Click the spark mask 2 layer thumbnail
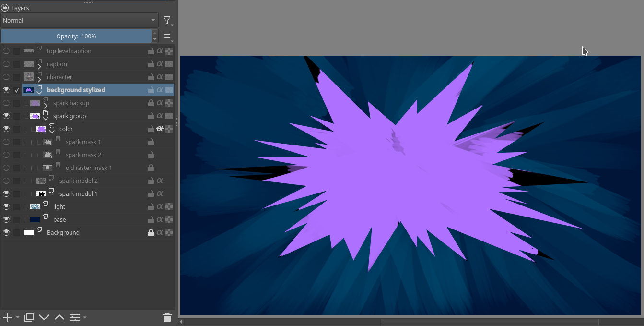This screenshot has height=326, width=644. (x=47, y=155)
